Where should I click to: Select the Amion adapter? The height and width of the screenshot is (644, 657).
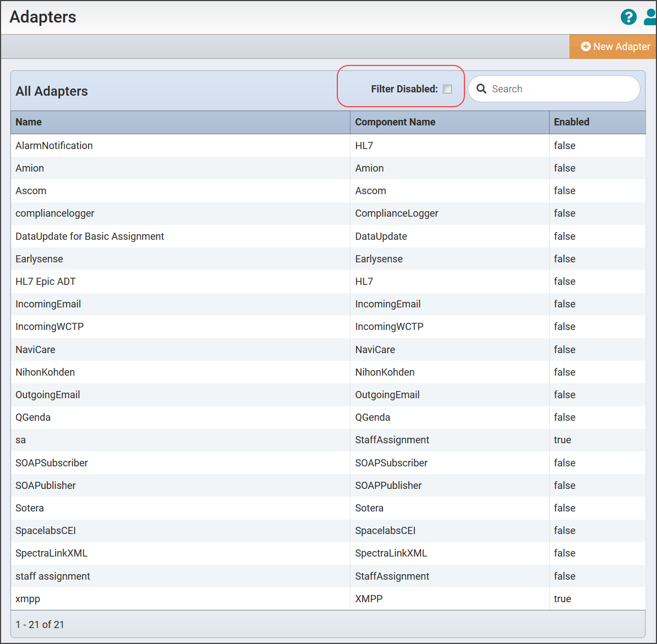(x=30, y=168)
